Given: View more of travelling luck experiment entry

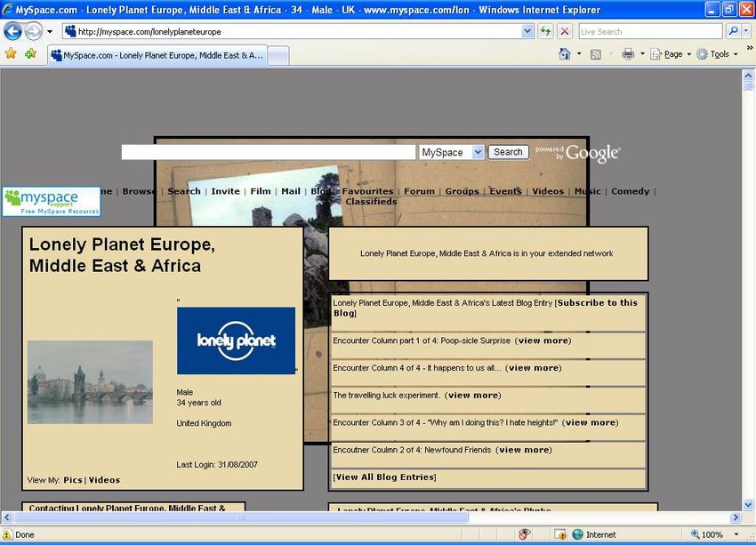Looking at the screenshot, I should coord(473,396).
